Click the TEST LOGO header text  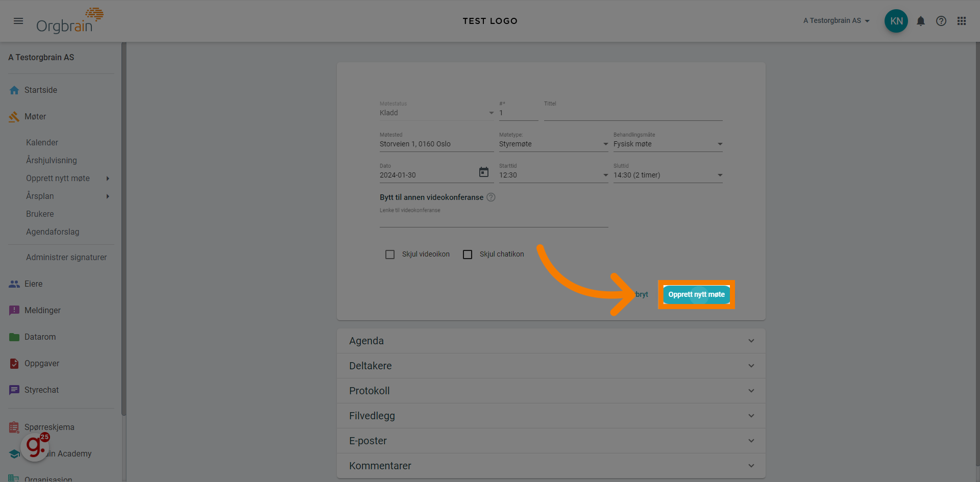coord(490,21)
